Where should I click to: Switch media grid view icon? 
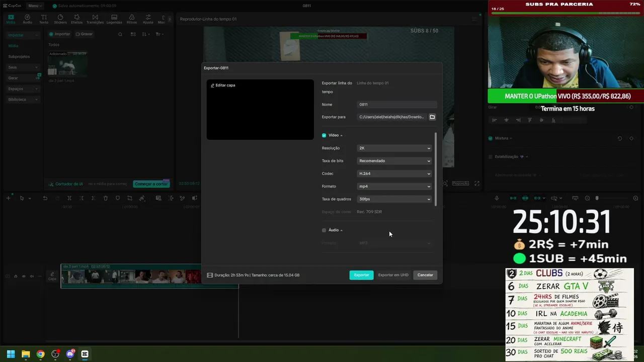[133, 34]
